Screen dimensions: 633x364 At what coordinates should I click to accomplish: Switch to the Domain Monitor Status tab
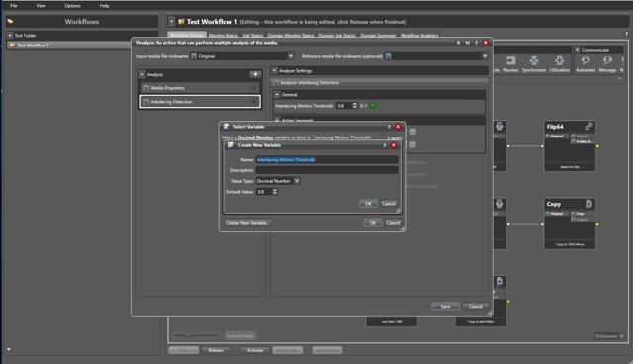291,35
